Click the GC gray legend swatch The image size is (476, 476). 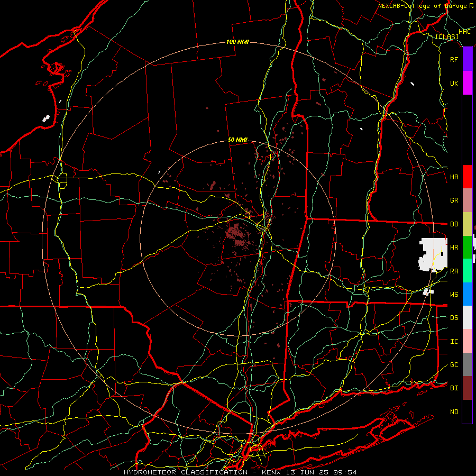pyautogui.click(x=467, y=364)
